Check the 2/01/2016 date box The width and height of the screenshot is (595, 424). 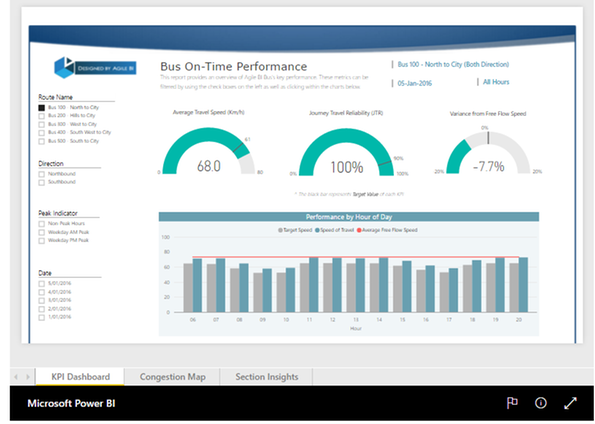[42, 309]
